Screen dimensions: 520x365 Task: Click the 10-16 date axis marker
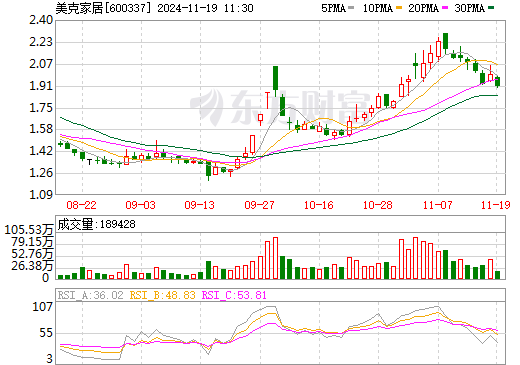[x=319, y=205]
